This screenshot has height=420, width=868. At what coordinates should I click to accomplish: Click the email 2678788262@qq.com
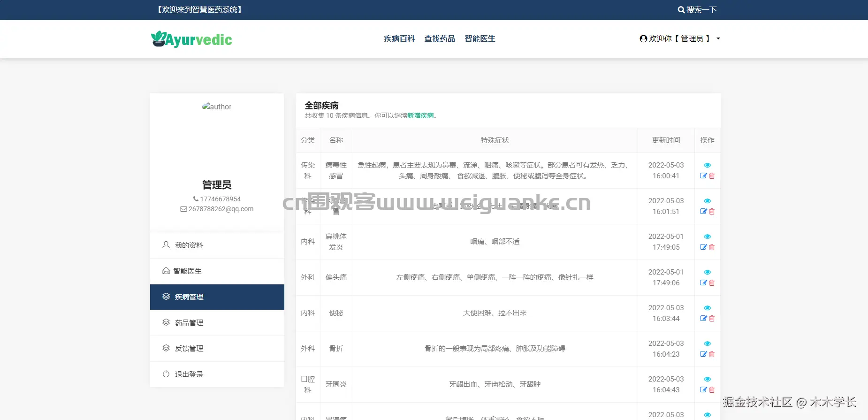(x=221, y=209)
